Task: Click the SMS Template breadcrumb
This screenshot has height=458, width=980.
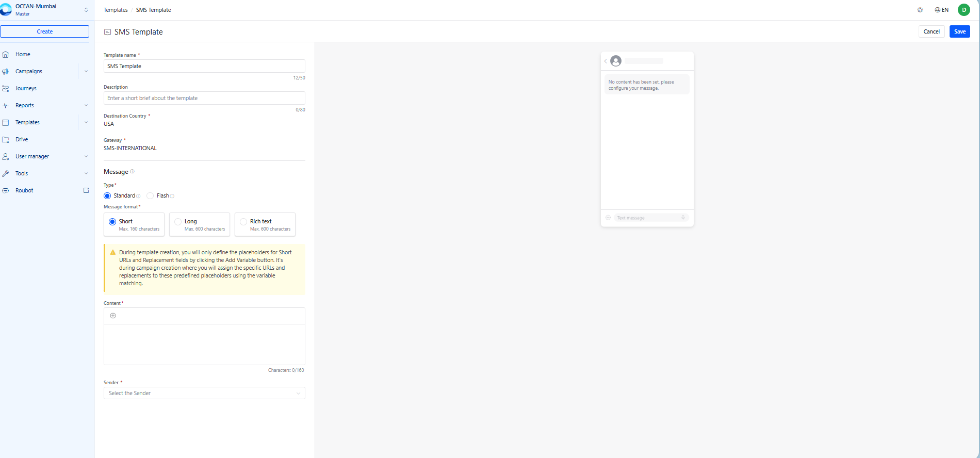Action: click(153, 10)
